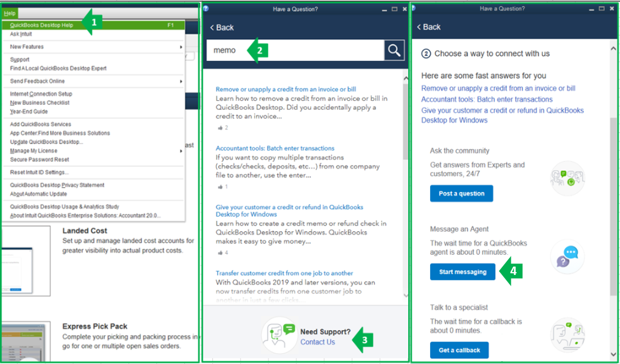Click scroll down arrow in right window
The height and width of the screenshot is (364, 620).
click(x=613, y=354)
